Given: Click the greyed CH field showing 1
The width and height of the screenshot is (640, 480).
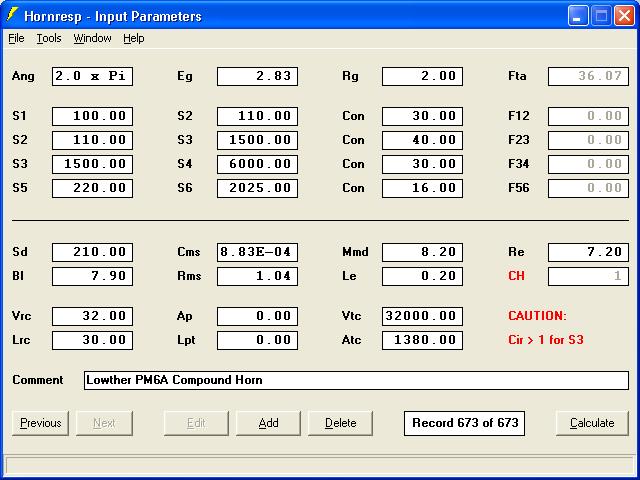Looking at the screenshot, I should [x=588, y=276].
